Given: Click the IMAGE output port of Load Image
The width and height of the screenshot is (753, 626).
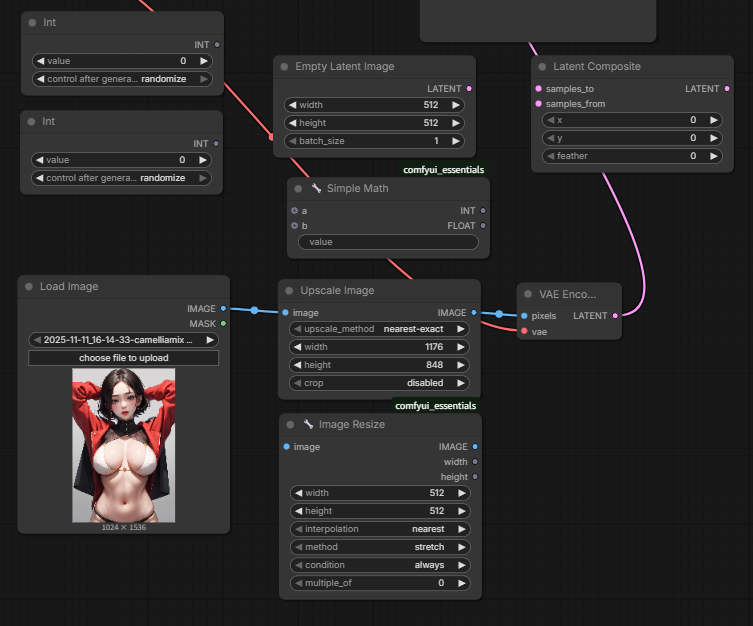Looking at the screenshot, I should pyautogui.click(x=223, y=309).
